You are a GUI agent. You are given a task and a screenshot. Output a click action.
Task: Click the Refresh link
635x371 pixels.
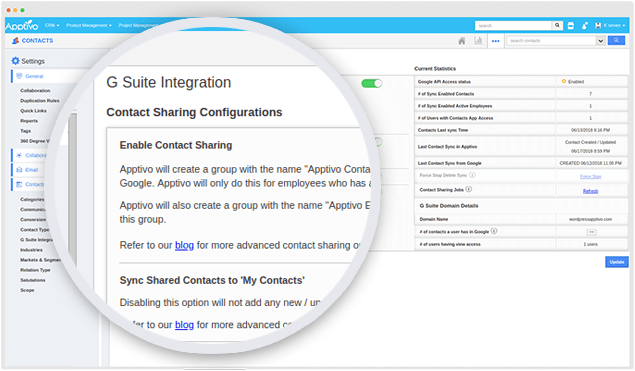point(590,191)
